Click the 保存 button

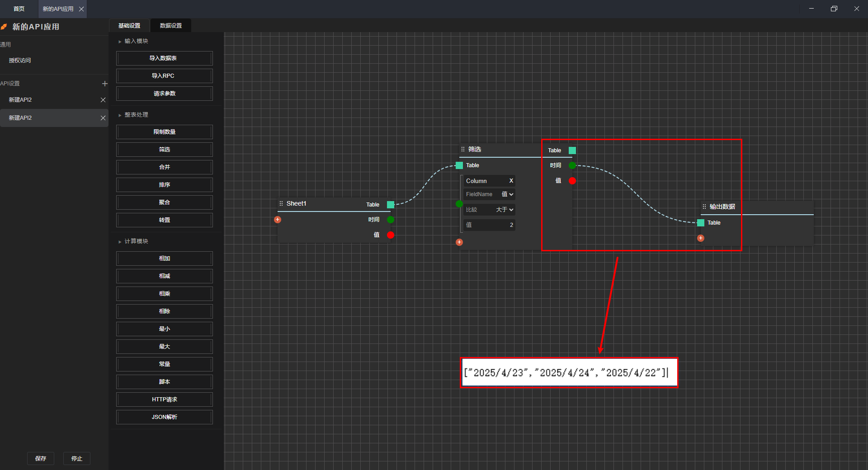[x=41, y=458]
